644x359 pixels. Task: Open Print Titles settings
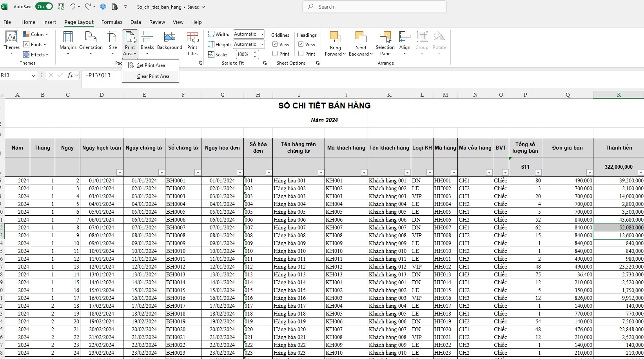pos(192,43)
